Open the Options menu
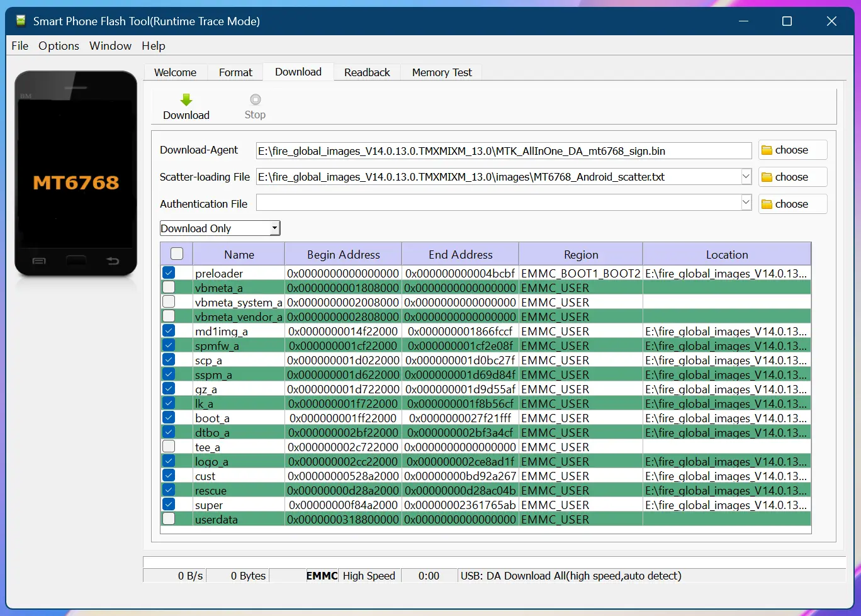 coord(59,45)
